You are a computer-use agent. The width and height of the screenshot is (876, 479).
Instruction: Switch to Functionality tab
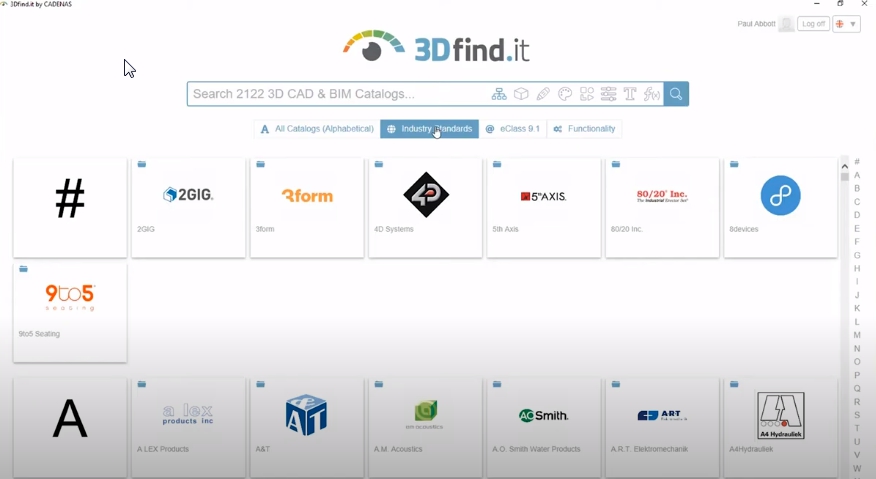coord(584,129)
